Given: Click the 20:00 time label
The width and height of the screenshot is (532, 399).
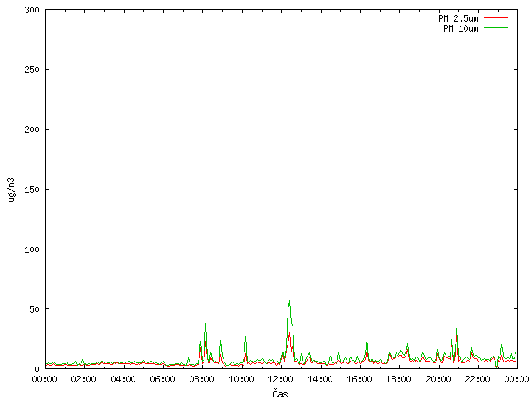Looking at the screenshot, I should click(438, 379).
